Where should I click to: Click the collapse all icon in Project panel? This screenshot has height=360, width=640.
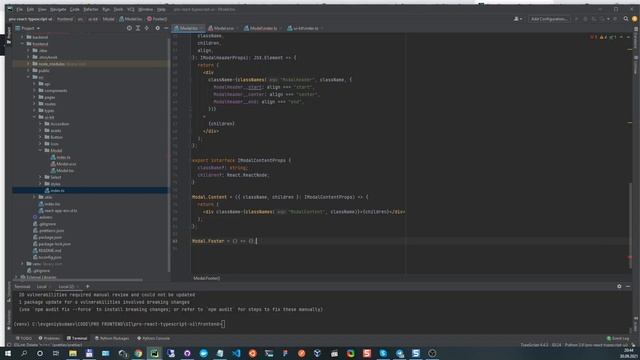pos(147,28)
